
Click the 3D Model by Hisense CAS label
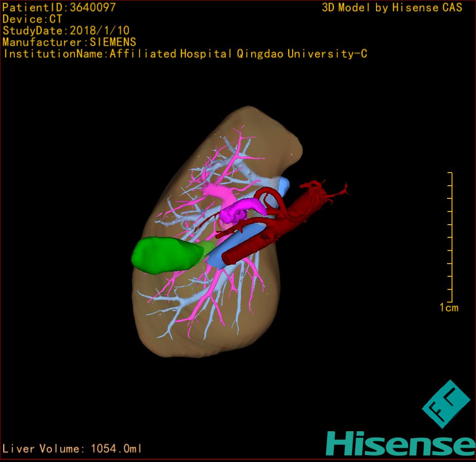pos(392,7)
